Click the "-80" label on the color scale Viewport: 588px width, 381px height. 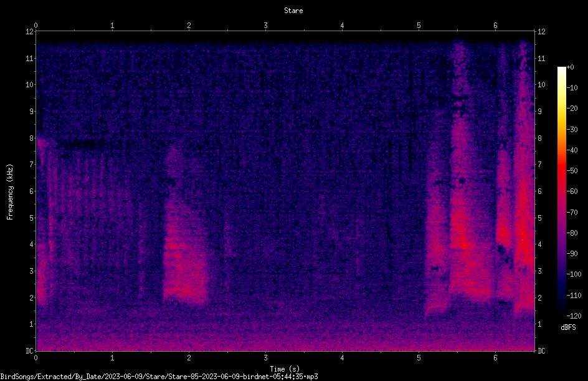572,233
